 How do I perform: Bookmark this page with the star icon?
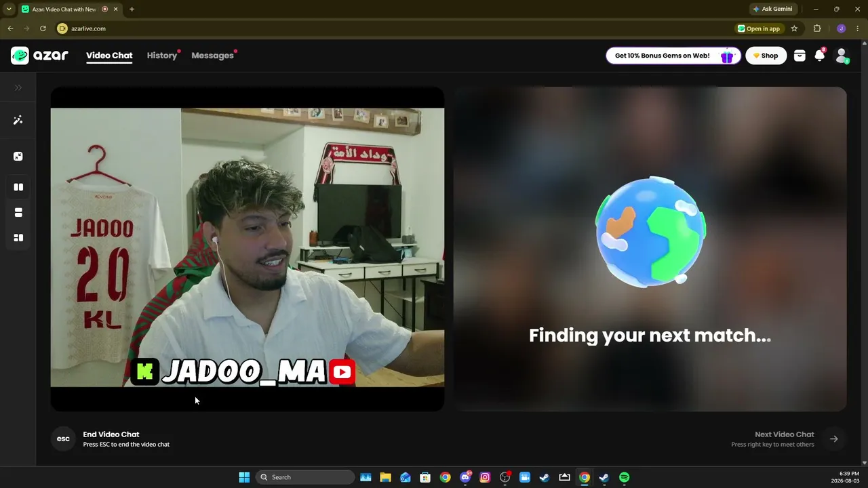[794, 28]
